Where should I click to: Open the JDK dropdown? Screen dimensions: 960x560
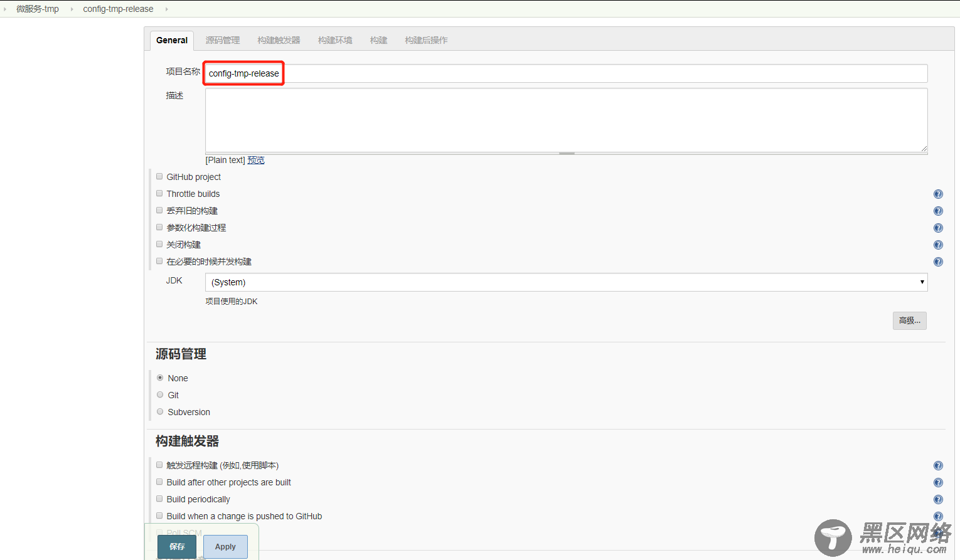pos(566,282)
